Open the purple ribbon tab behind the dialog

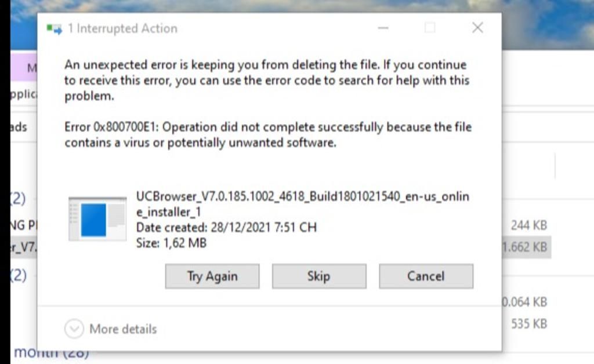point(27,67)
